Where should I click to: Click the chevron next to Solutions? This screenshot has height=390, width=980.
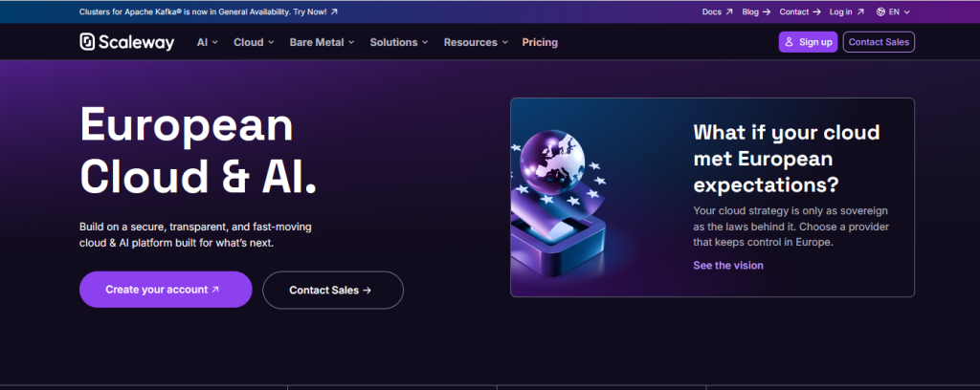tap(425, 42)
